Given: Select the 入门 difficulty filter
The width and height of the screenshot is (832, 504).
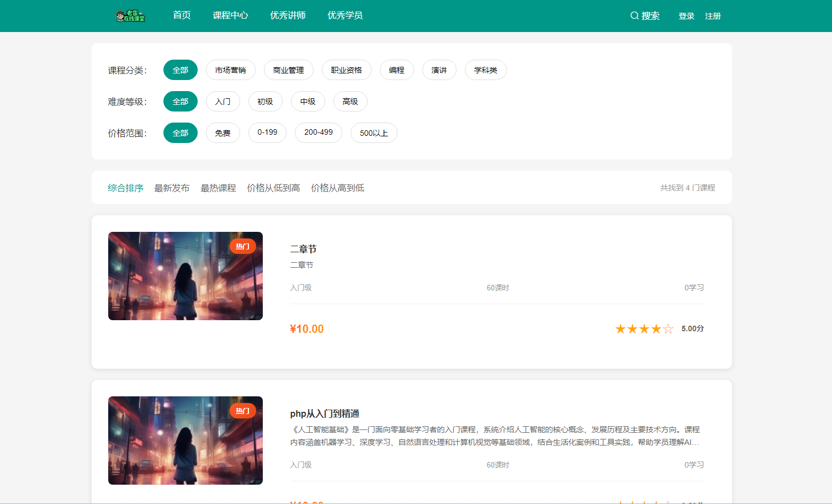Looking at the screenshot, I should pyautogui.click(x=222, y=101).
